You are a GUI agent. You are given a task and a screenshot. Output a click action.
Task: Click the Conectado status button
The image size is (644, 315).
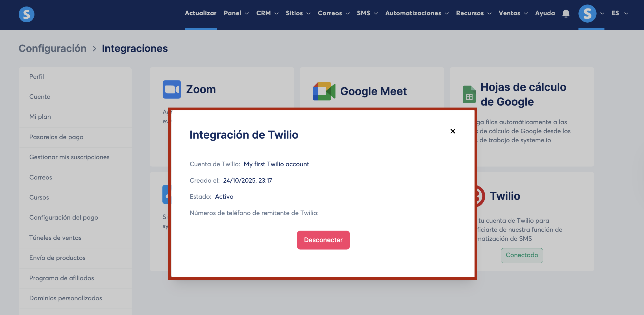[522, 255]
